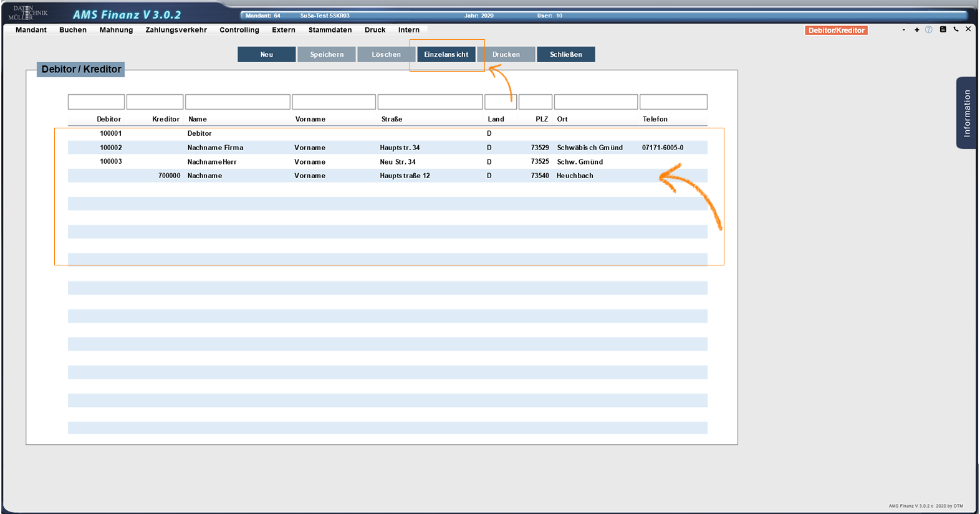
Task: Click the minus zoom icon
Action: (903, 29)
